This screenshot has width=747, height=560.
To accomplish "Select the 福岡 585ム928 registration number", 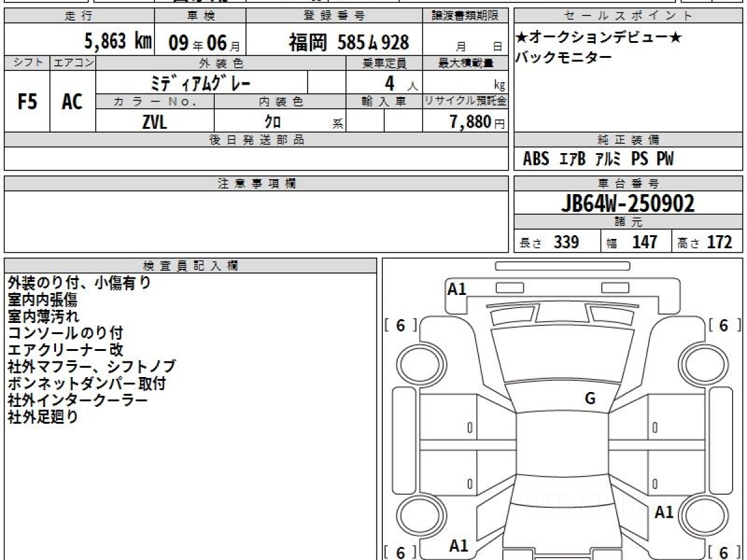I will (x=349, y=42).
